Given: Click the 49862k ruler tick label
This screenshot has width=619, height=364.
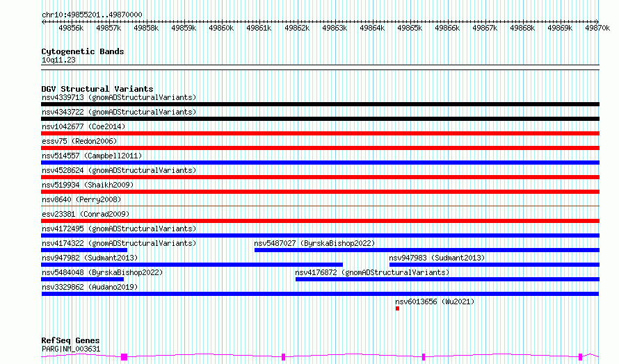Looking at the screenshot, I should click(297, 28).
